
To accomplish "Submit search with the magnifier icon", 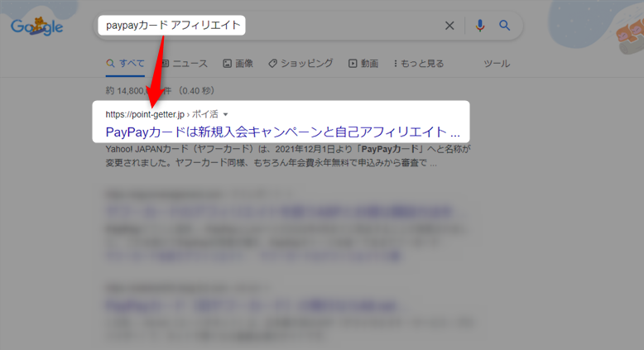I will coord(504,26).
